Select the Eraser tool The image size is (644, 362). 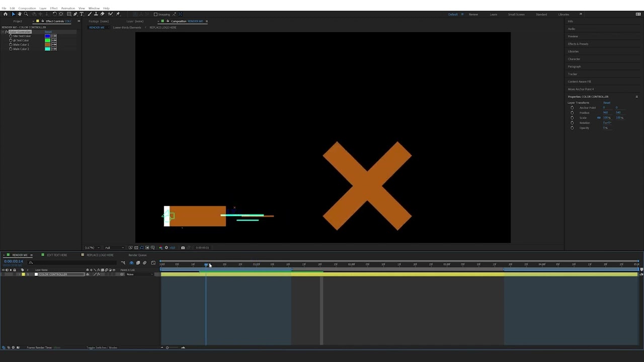pyautogui.click(x=103, y=14)
